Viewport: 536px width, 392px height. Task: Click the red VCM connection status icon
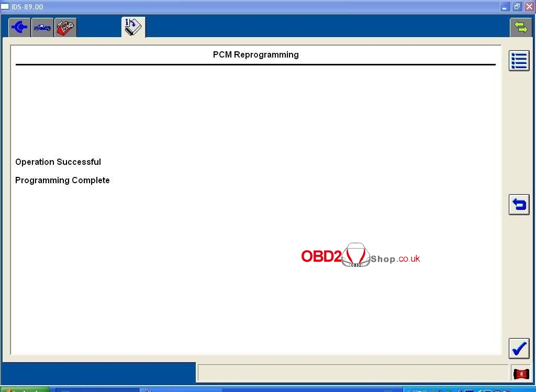tap(521, 374)
